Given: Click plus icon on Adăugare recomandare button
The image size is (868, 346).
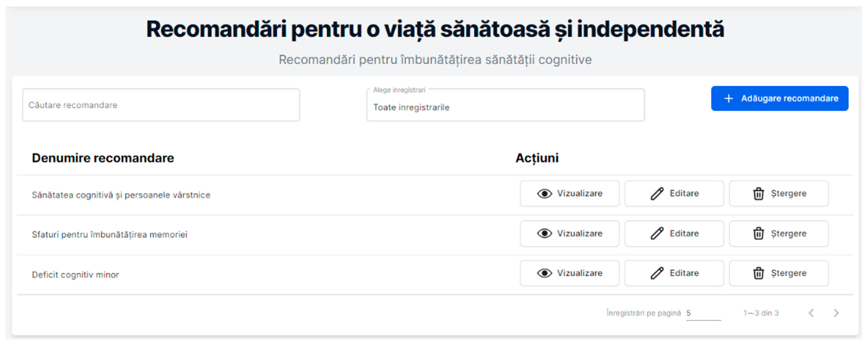Looking at the screenshot, I should [x=729, y=98].
